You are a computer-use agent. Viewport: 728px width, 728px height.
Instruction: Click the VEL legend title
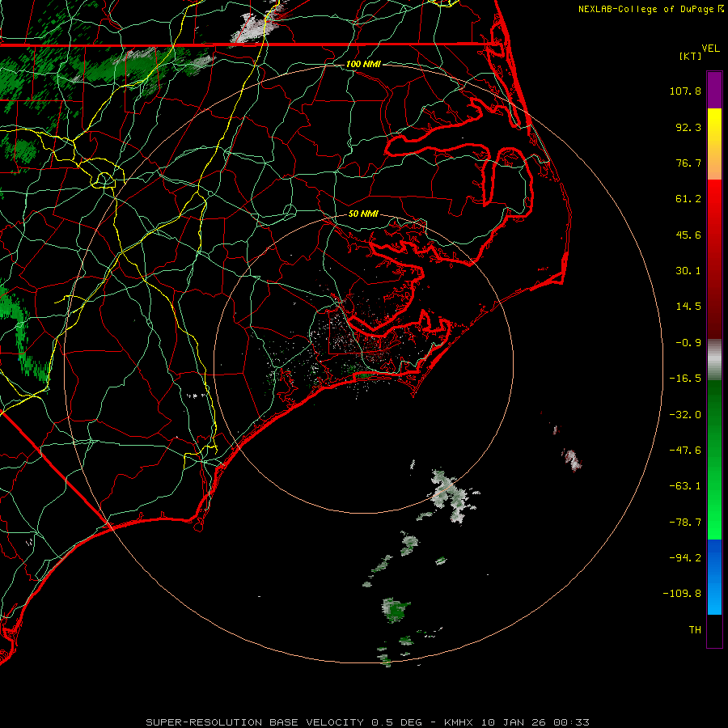710,49
